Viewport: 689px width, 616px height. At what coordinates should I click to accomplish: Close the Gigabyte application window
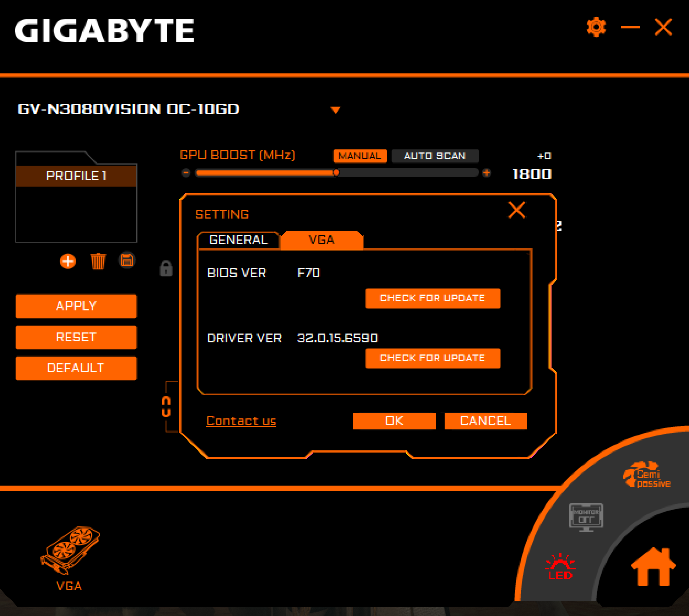pyautogui.click(x=663, y=27)
